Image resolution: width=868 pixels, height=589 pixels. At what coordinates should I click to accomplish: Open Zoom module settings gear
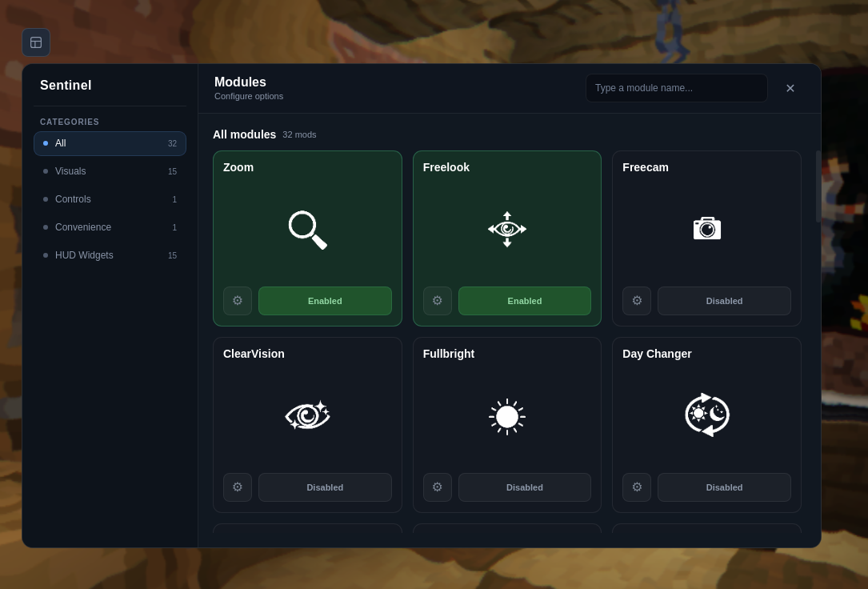click(238, 301)
